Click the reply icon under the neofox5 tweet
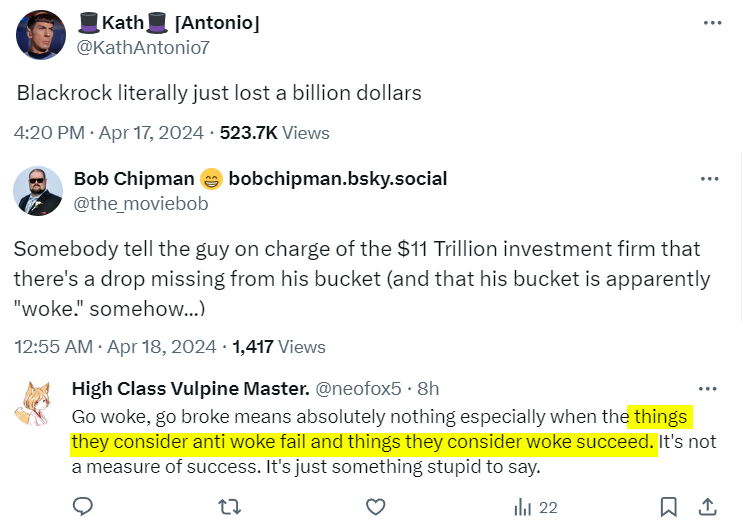The width and height of the screenshot is (743, 530). (x=84, y=508)
